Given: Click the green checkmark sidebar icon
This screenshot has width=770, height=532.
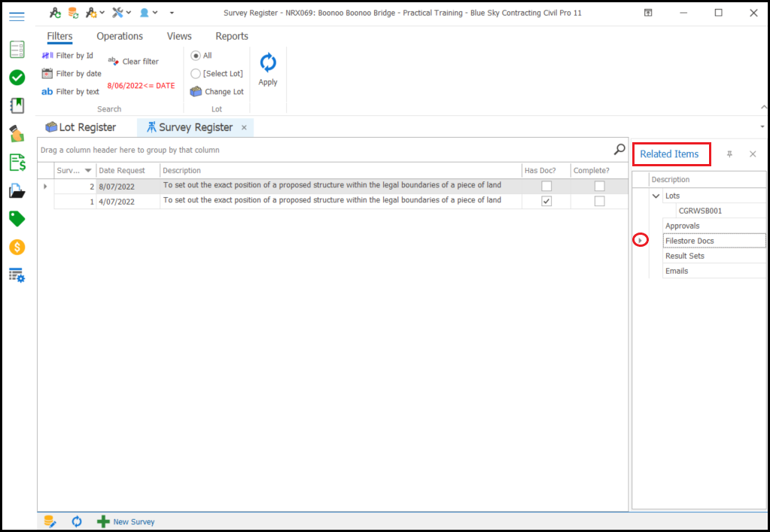Looking at the screenshot, I should [17, 78].
